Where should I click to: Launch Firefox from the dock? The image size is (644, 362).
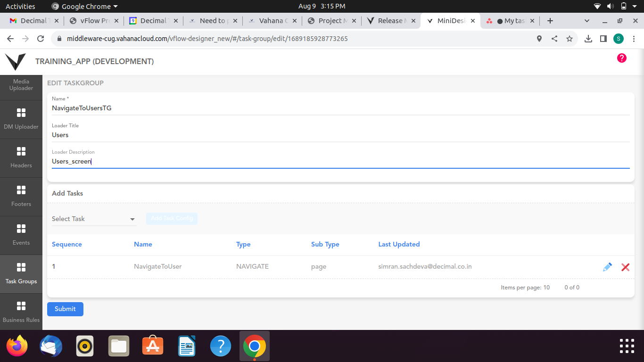pyautogui.click(x=17, y=346)
